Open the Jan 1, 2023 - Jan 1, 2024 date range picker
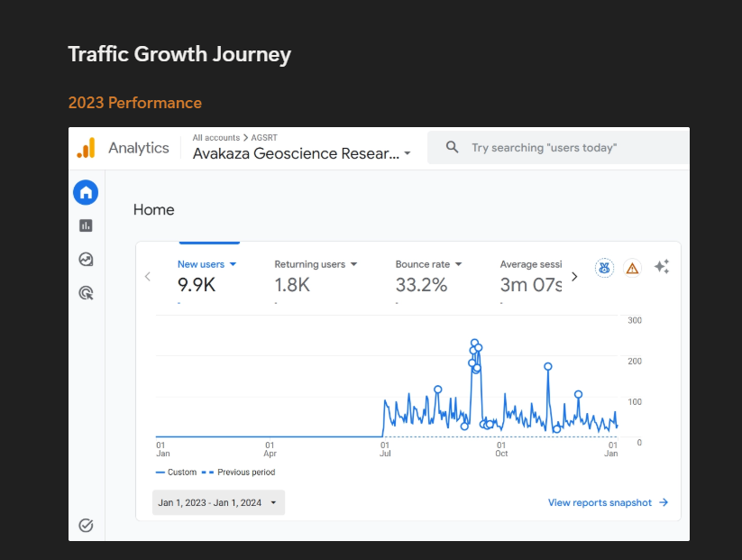The image size is (742, 560). (218, 502)
